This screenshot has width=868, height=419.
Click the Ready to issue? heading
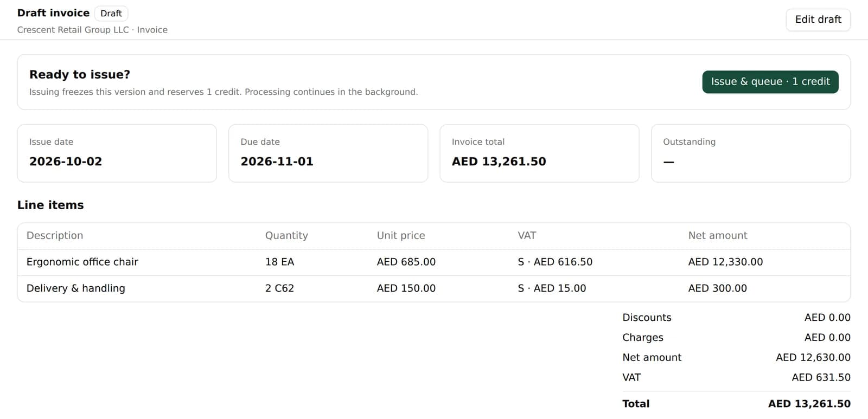pyautogui.click(x=80, y=75)
